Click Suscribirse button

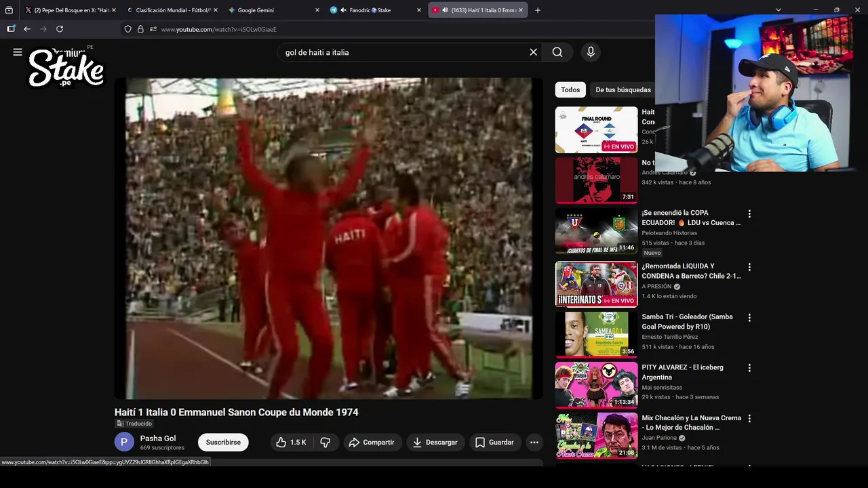pyautogui.click(x=223, y=443)
